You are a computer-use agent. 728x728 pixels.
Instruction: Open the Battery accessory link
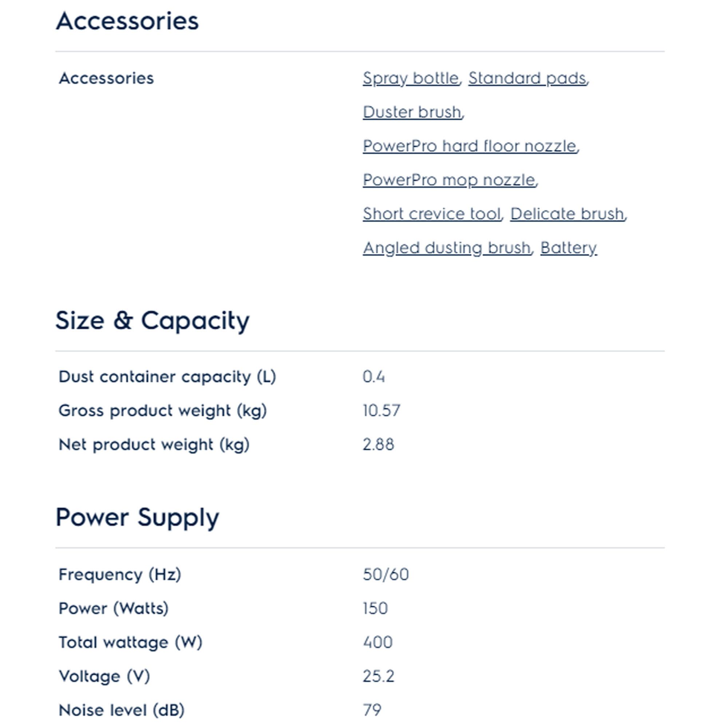(x=568, y=248)
